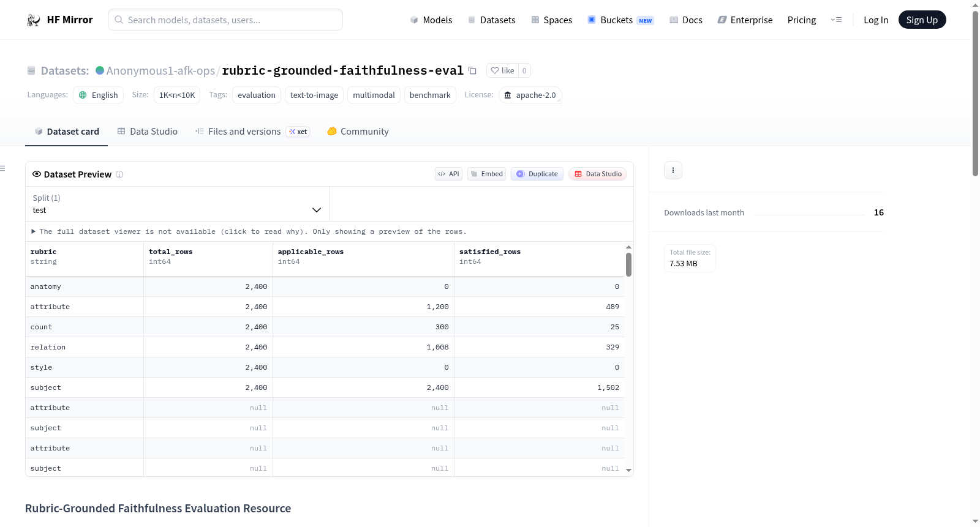Click the like count 0
The width and height of the screenshot is (980, 527).
pos(524,70)
